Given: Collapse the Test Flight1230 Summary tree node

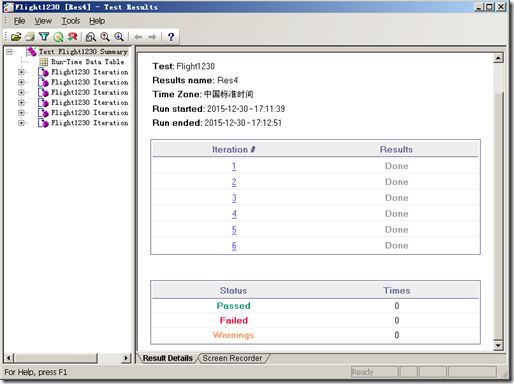Looking at the screenshot, I should (10, 52).
